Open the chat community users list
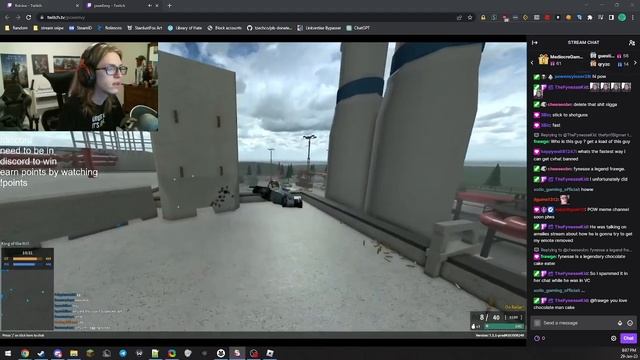Screen dimensions: 640x360 pyautogui.click(x=632, y=42)
